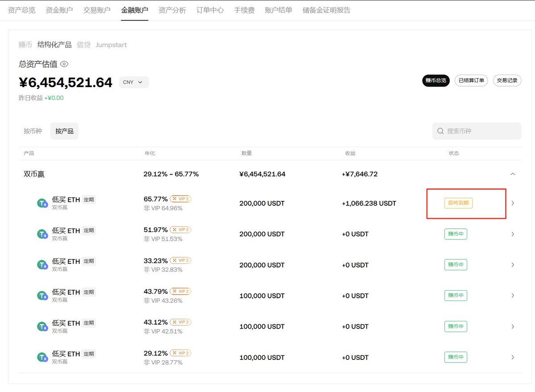Open details arrow for the 33.23% ETH row
Viewport: 535px width, 392px height.
click(513, 265)
